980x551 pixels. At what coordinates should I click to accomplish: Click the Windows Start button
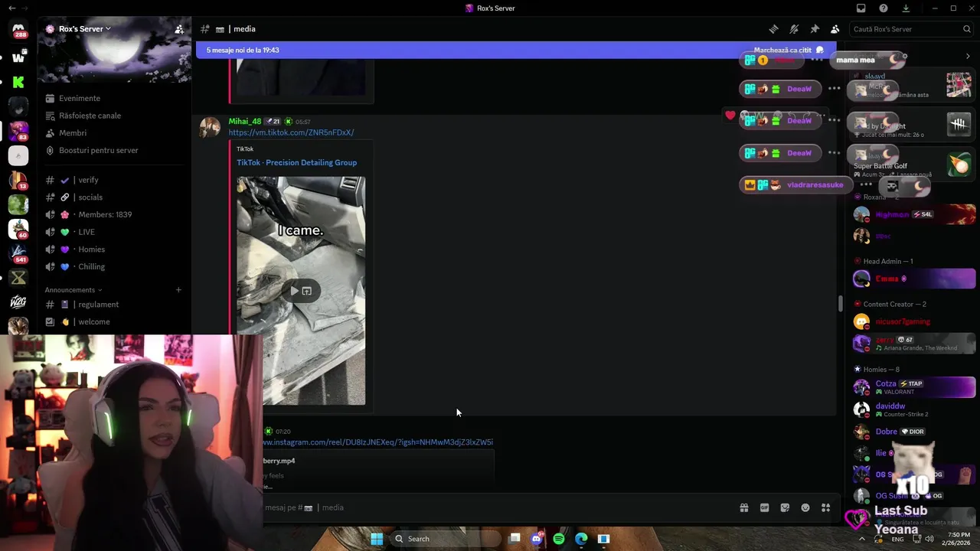(x=377, y=539)
